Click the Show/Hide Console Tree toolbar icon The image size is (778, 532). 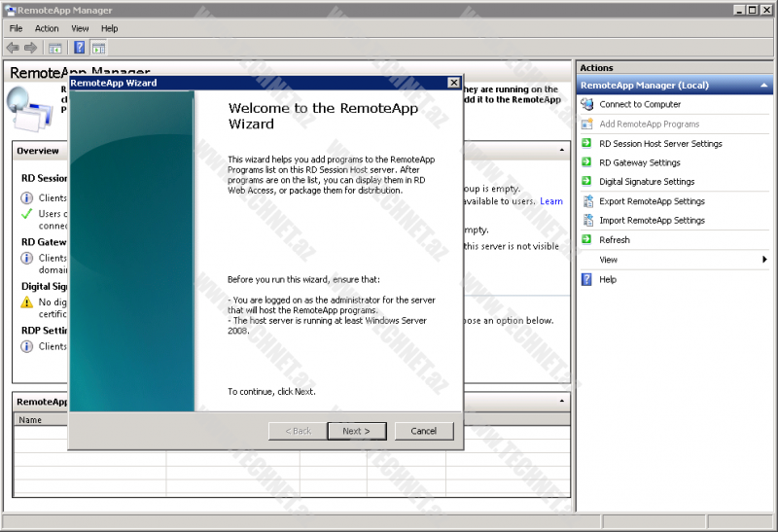(x=55, y=48)
